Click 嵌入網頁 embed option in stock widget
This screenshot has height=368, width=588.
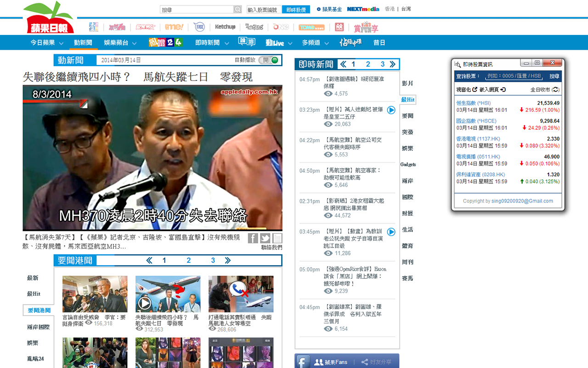tap(493, 90)
